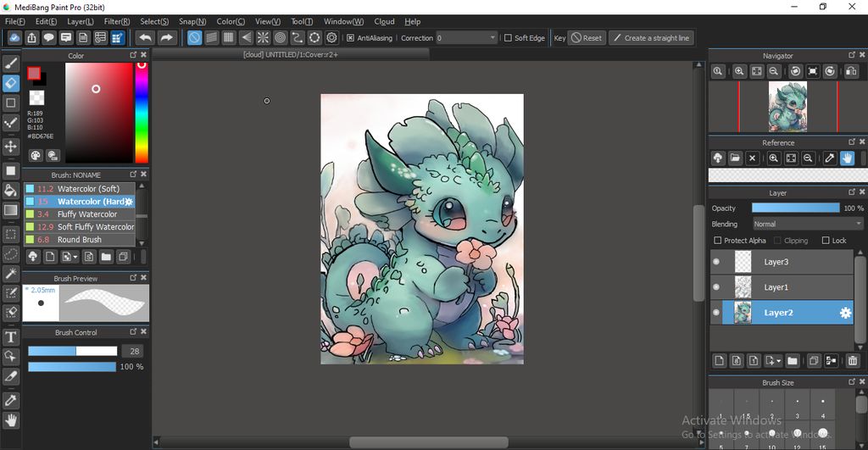Activate the Text tool

click(x=11, y=336)
